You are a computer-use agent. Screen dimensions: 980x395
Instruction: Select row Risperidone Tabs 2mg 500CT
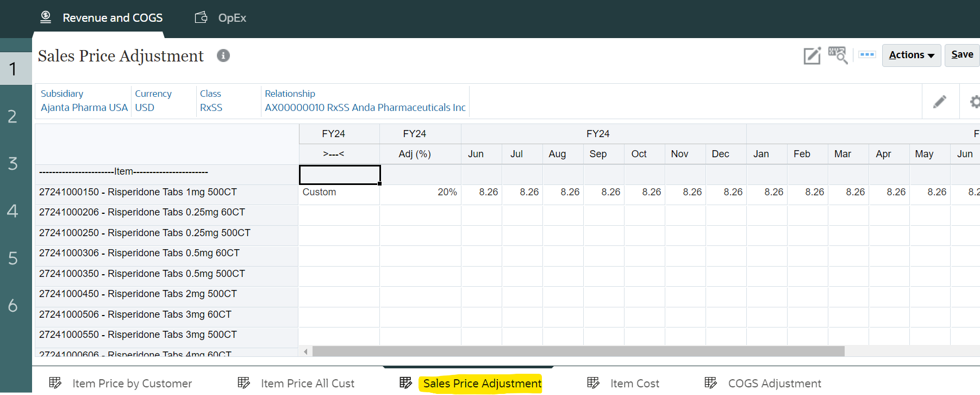138,294
